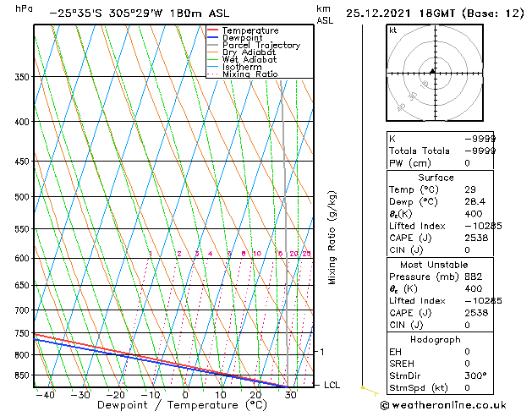Click the 0 temperature axis label
This screenshot has width=532, height=411.
pyautogui.click(x=185, y=395)
